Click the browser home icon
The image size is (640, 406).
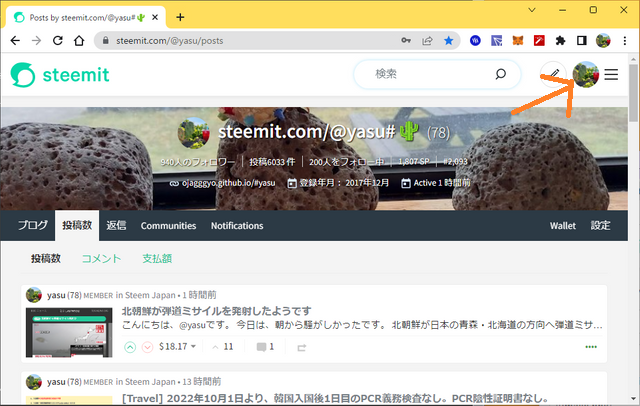pos(79,40)
